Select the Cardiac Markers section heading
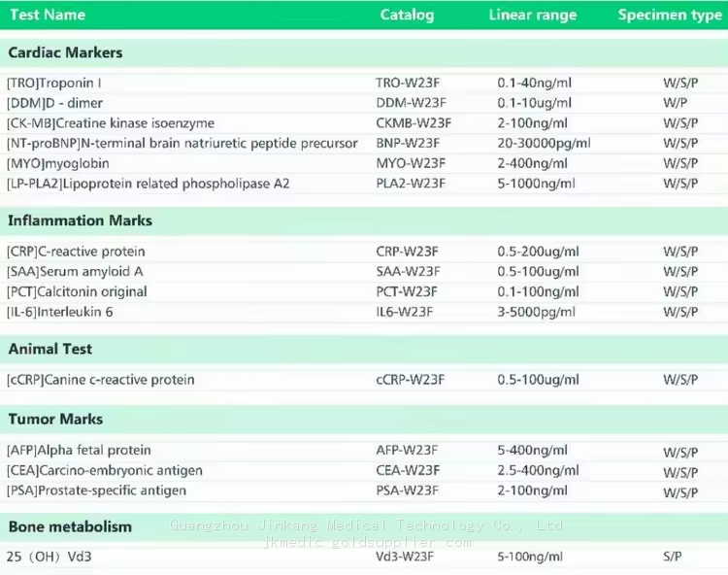 coord(65,52)
